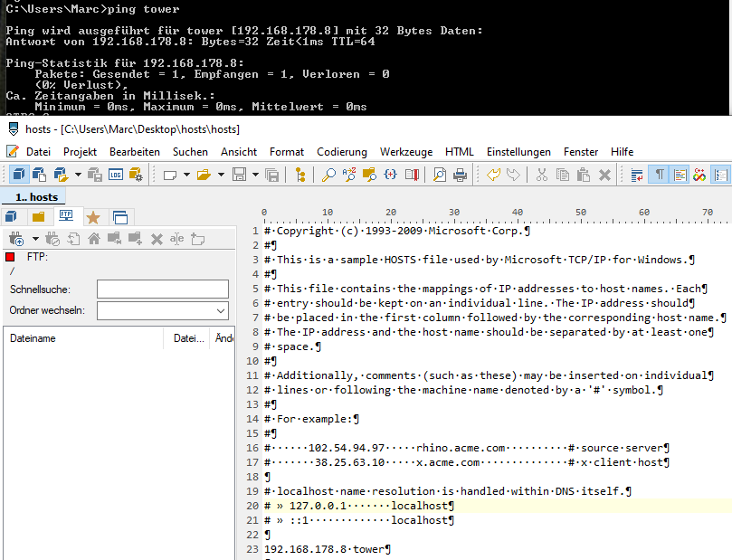Click the FTP rename a|e icon
The width and height of the screenshot is (732, 560).
(176, 239)
